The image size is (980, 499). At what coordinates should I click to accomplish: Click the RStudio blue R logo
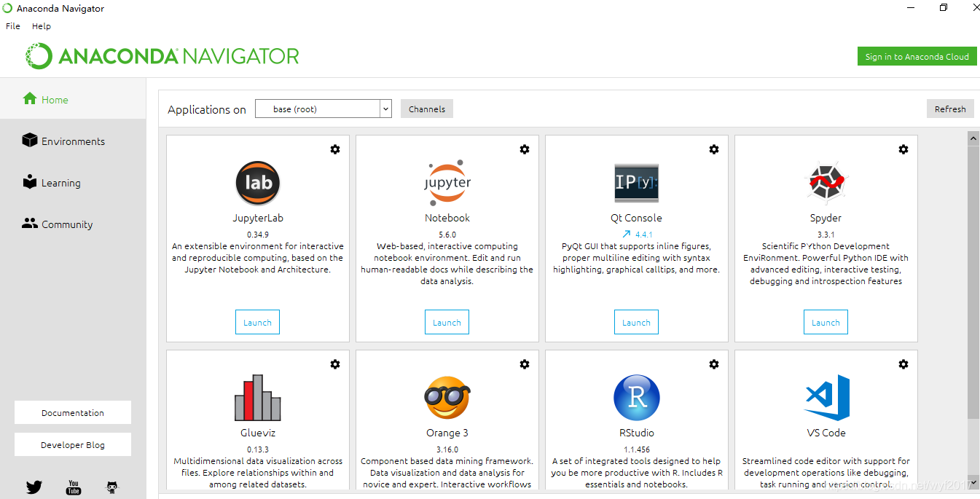pos(637,398)
